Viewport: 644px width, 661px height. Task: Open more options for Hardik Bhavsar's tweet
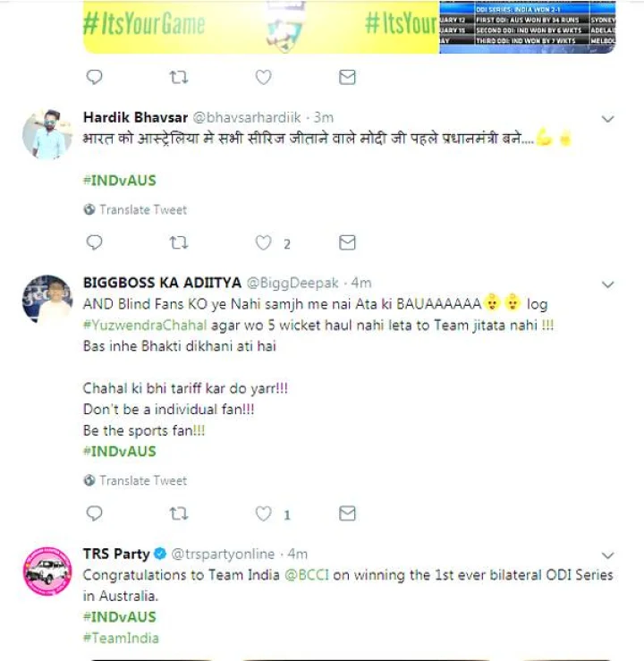point(607,119)
